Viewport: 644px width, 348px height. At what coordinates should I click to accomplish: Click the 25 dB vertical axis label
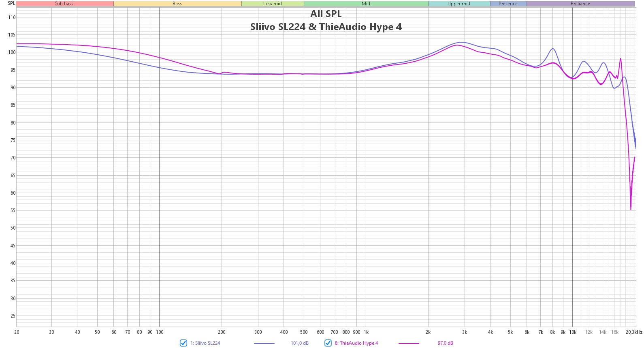pos(13,316)
